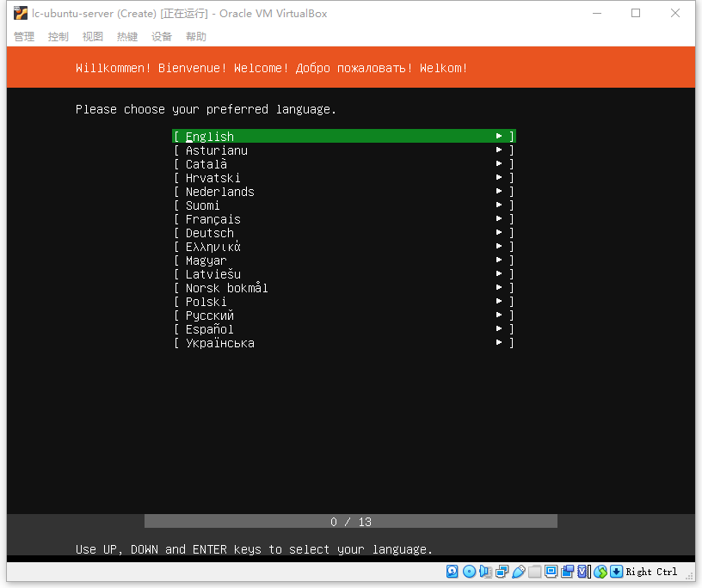The height and width of the screenshot is (588, 702).
Task: Click the arrow beside Español
Action: [499, 328]
